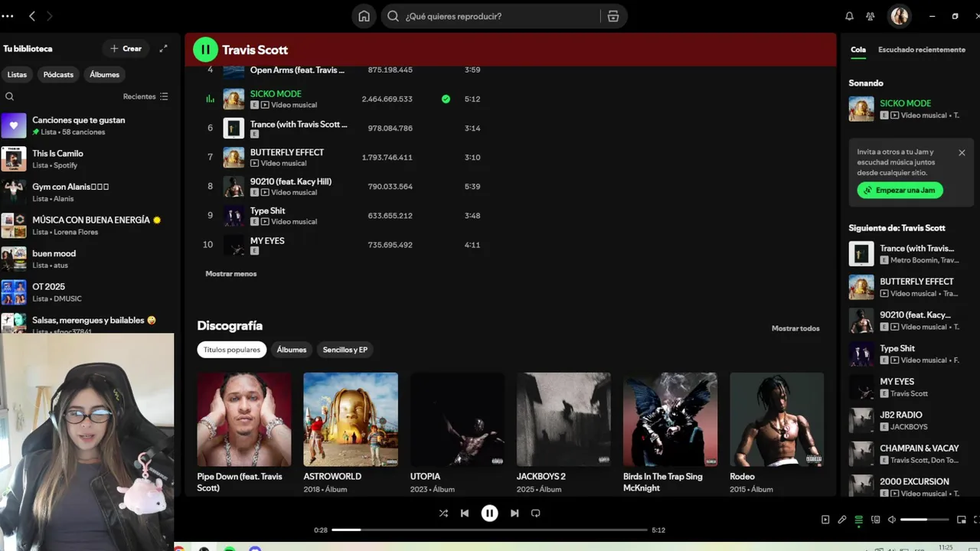Click the Crear button
The height and width of the screenshot is (551, 980).
[126, 48]
